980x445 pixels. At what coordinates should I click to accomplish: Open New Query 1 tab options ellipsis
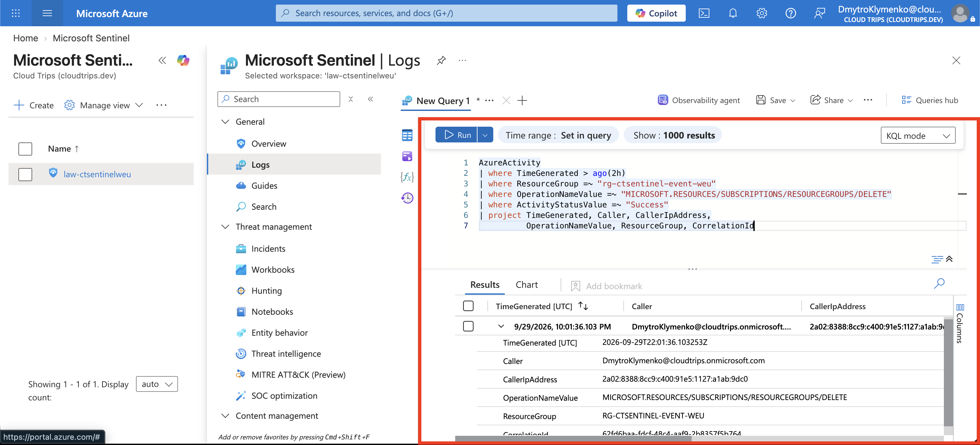490,101
